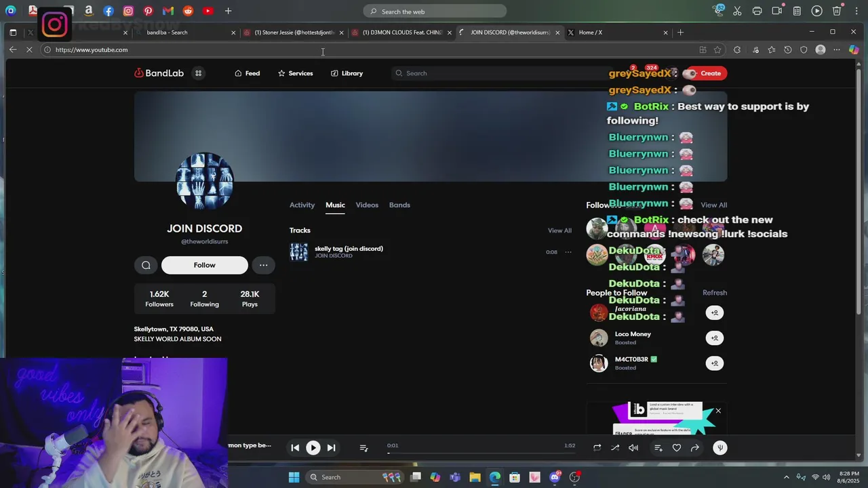Switch to the Bands tab
The height and width of the screenshot is (488, 868).
click(x=399, y=205)
